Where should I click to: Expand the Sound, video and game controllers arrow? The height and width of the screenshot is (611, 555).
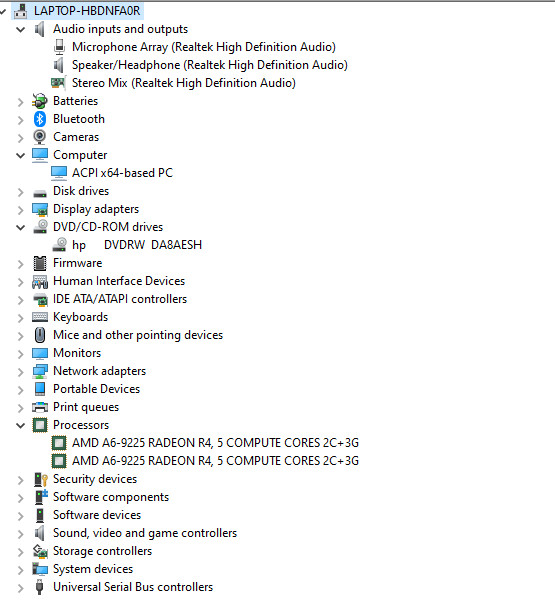coord(21,534)
